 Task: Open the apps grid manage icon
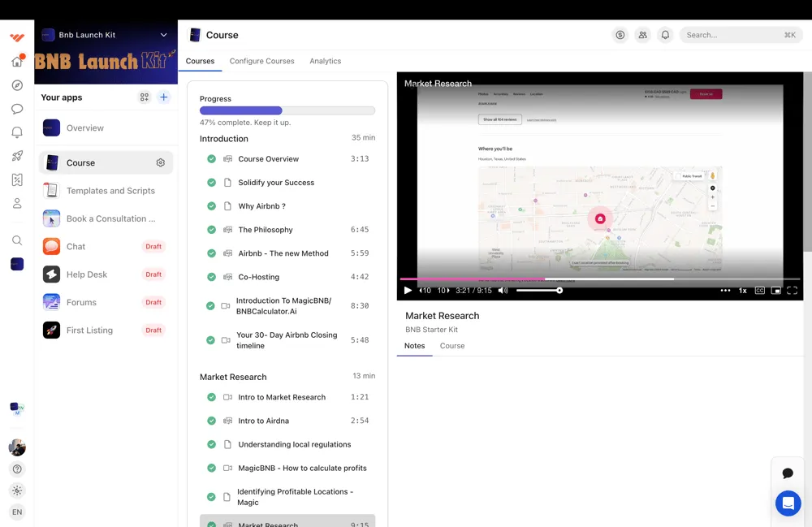pyautogui.click(x=145, y=97)
